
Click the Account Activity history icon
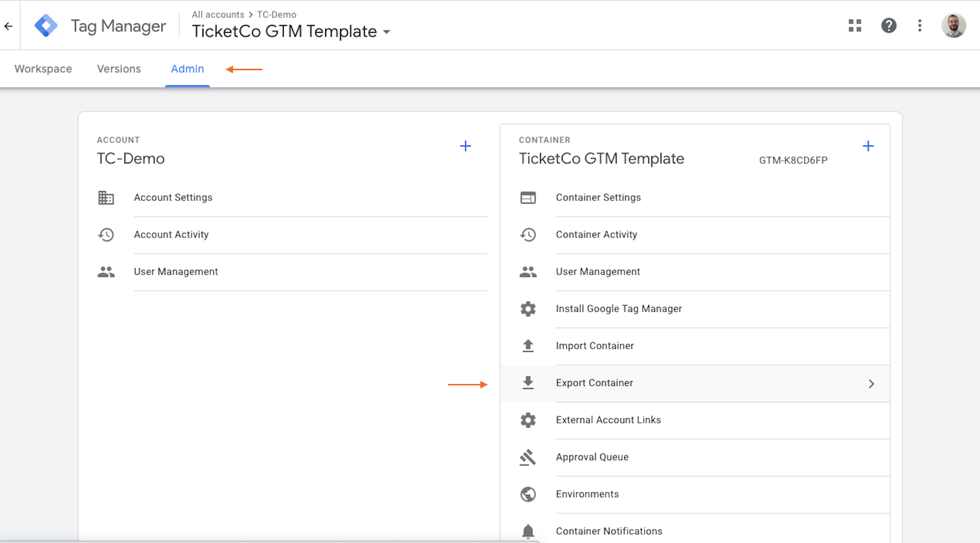[x=106, y=235]
